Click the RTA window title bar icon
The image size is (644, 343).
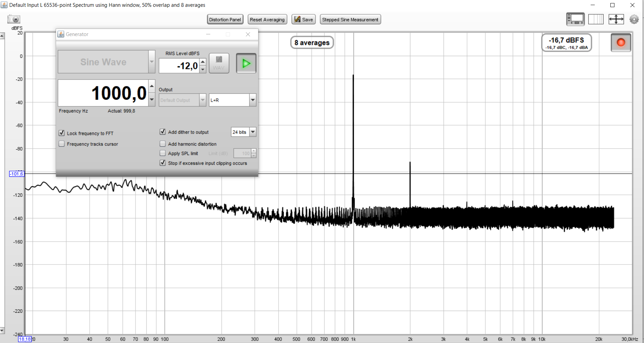[x=4, y=5]
